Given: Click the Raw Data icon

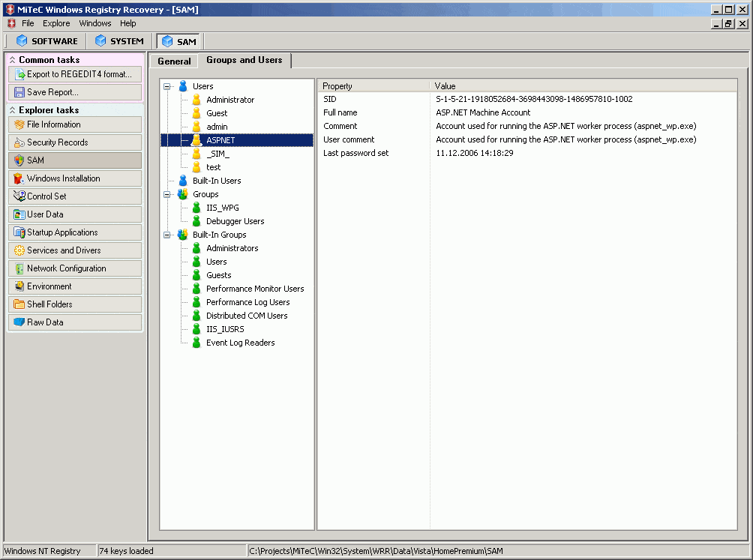Looking at the screenshot, I should 19,322.
